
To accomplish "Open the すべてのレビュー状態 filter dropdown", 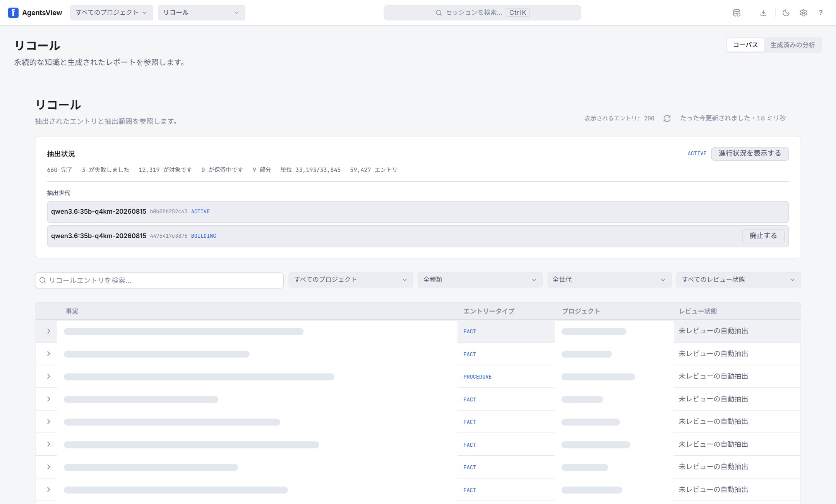I will 738,280.
